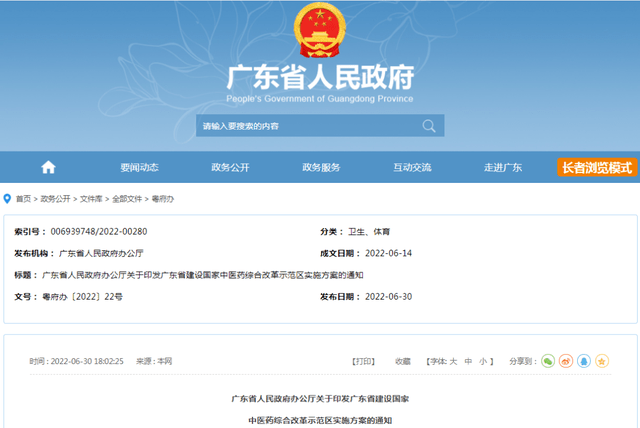Screen dimensions: 640x428
Task: Share article to Qzone star icon
Action: click(601, 360)
